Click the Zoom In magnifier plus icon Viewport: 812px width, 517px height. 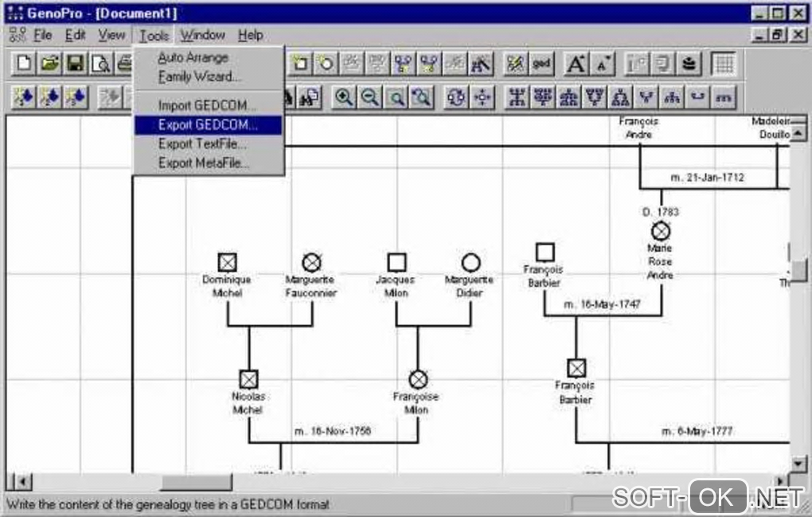tap(344, 97)
